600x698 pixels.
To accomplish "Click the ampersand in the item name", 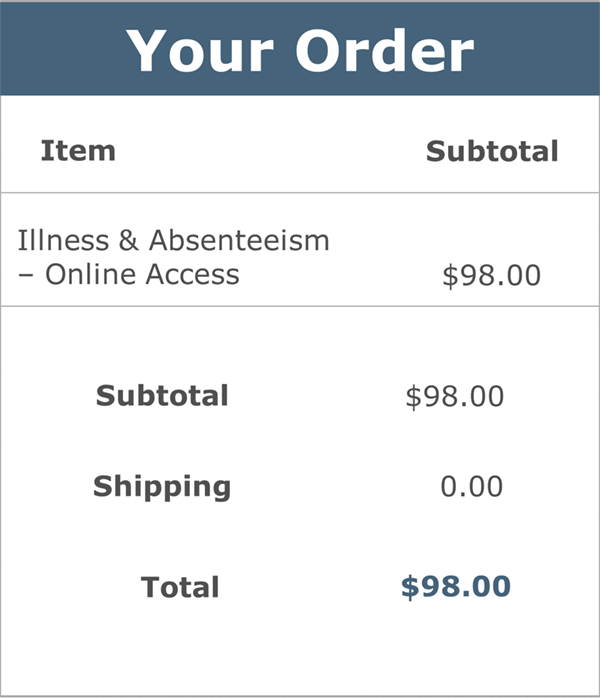I will pos(129,240).
